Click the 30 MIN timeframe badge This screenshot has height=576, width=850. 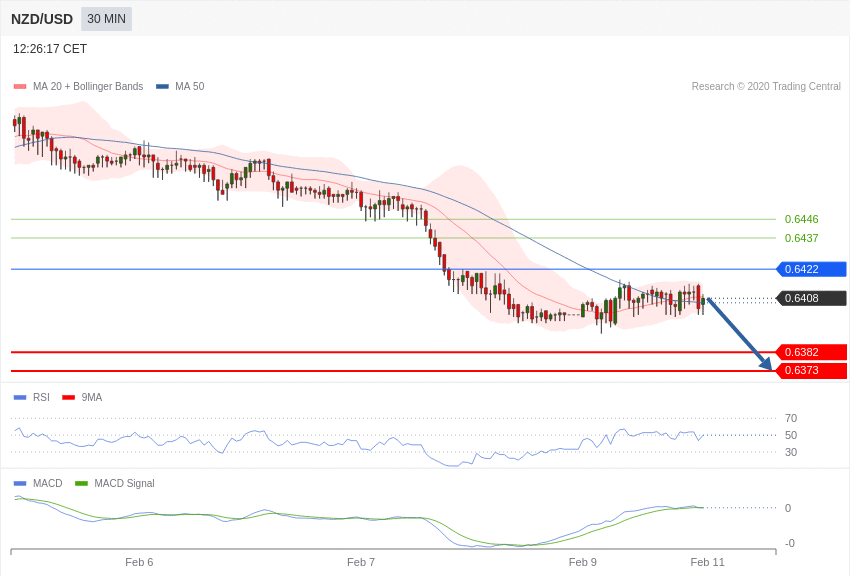(x=106, y=19)
